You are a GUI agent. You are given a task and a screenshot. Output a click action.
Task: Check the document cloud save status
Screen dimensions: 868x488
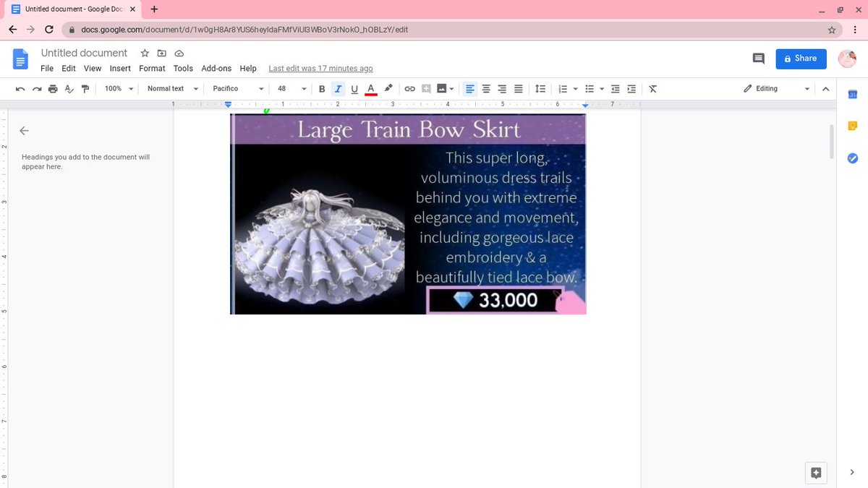178,53
